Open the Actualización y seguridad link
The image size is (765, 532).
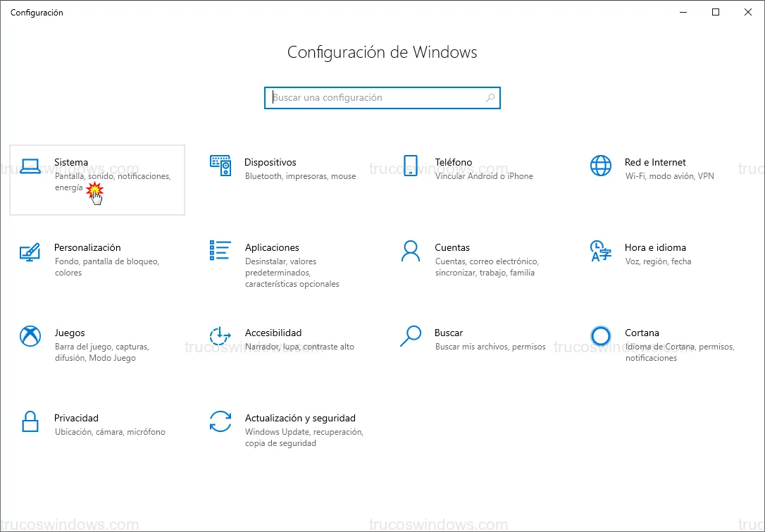tap(300, 418)
